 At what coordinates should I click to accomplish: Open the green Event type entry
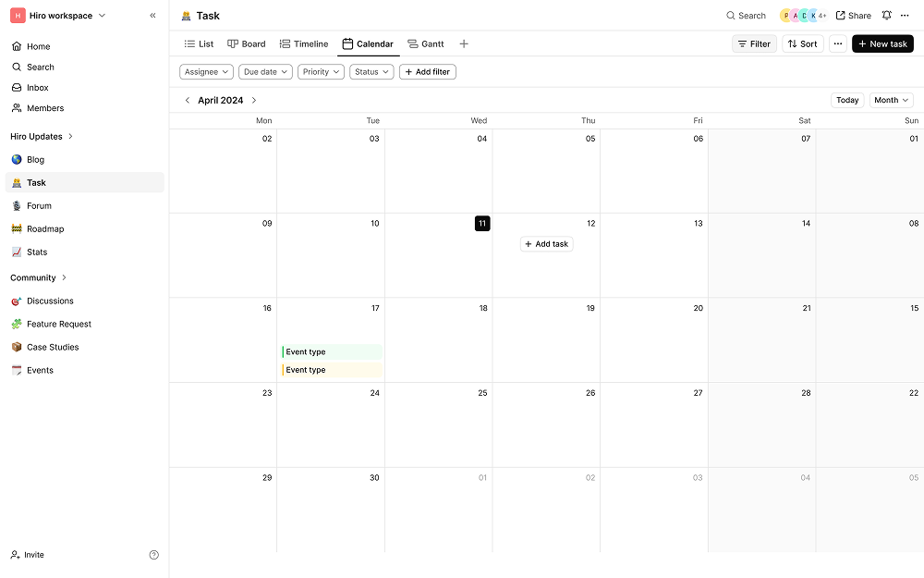pyautogui.click(x=332, y=352)
